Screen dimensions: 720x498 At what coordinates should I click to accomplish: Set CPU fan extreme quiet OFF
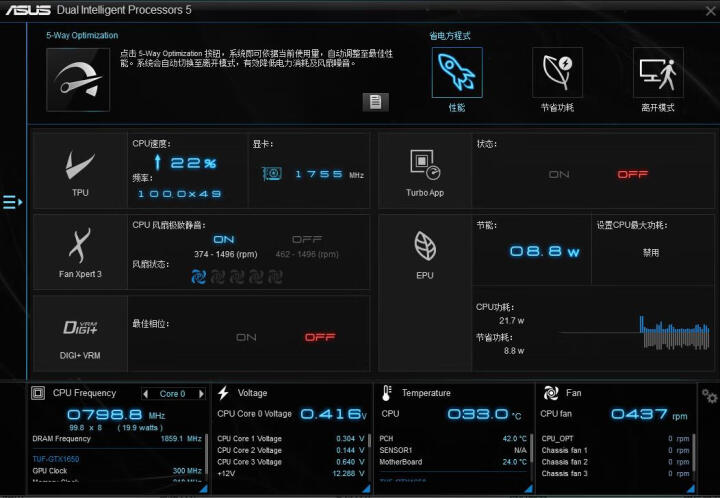(307, 240)
